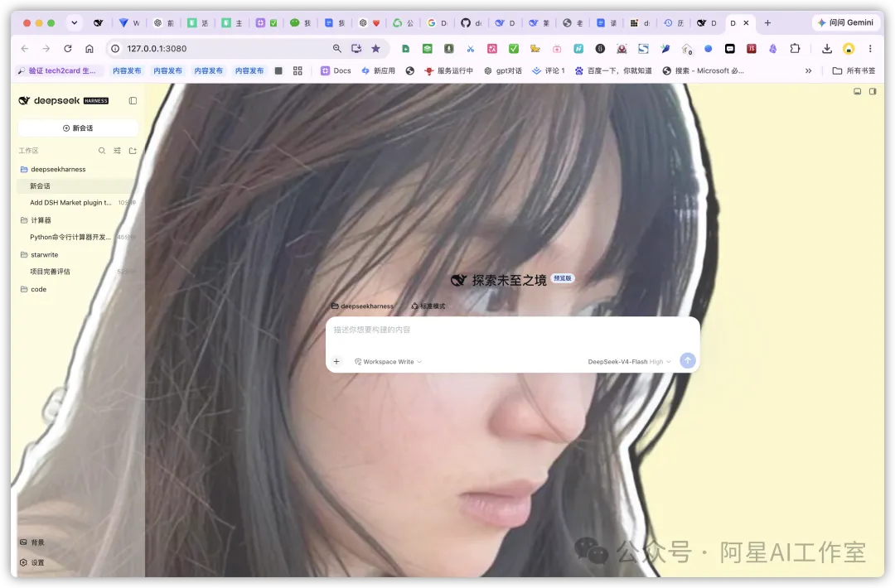Go back in browser history
Viewport: 895px width, 588px height.
tap(25, 49)
